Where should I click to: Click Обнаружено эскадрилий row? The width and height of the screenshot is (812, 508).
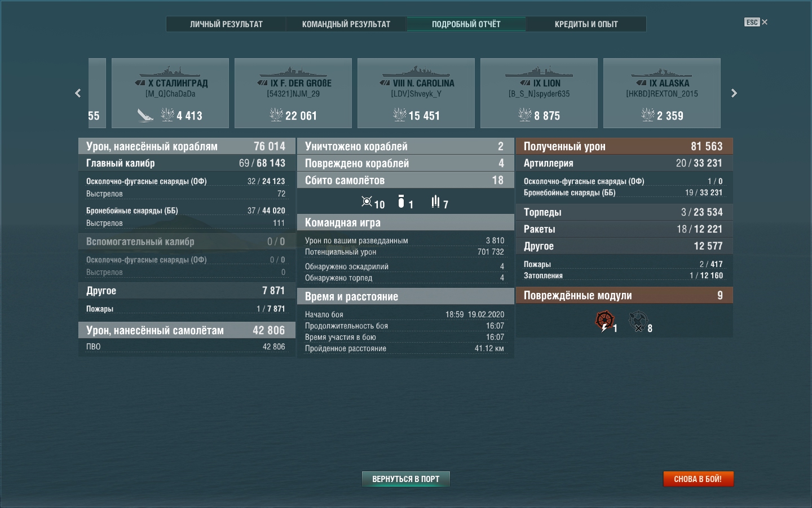coord(405,266)
